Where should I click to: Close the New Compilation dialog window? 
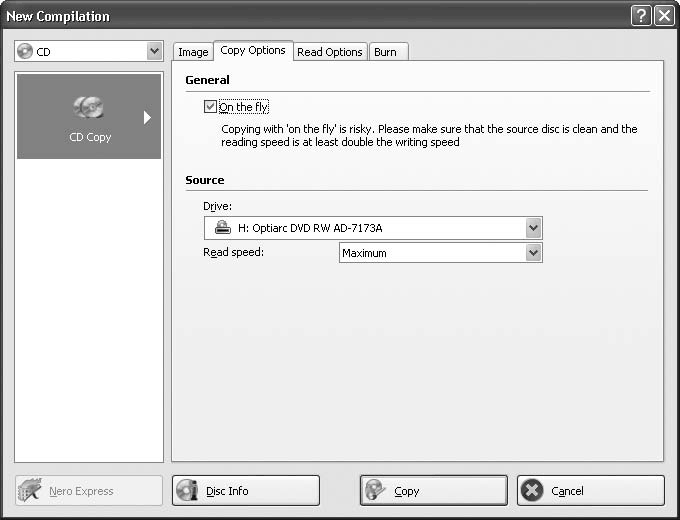point(664,16)
